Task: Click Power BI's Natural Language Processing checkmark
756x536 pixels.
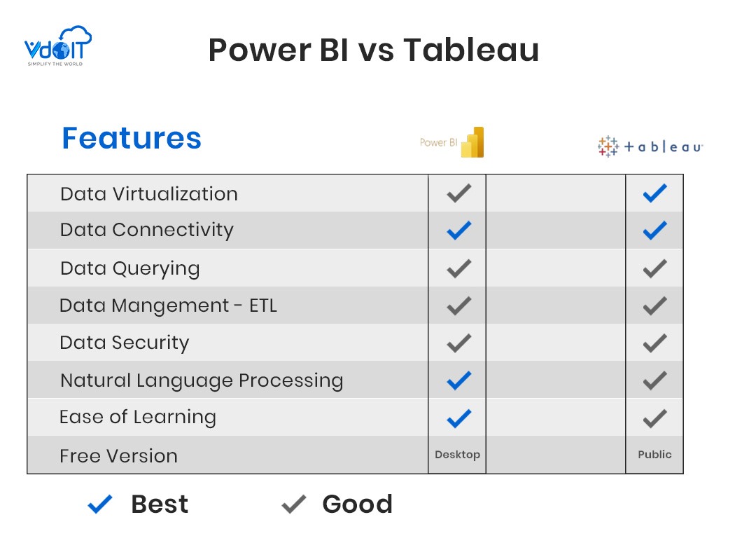Action: click(x=458, y=380)
